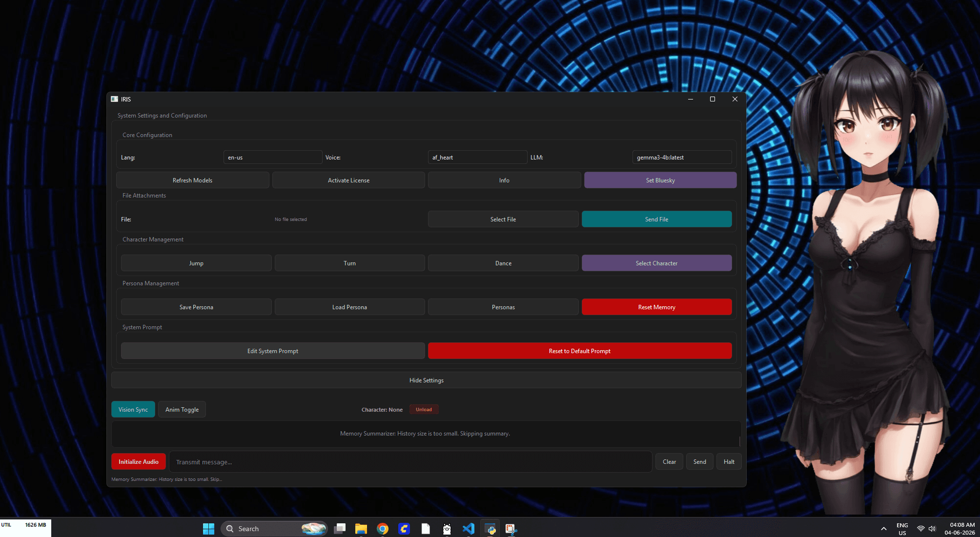Click the 'System Prompt' section label
980x537 pixels.
(x=142, y=327)
